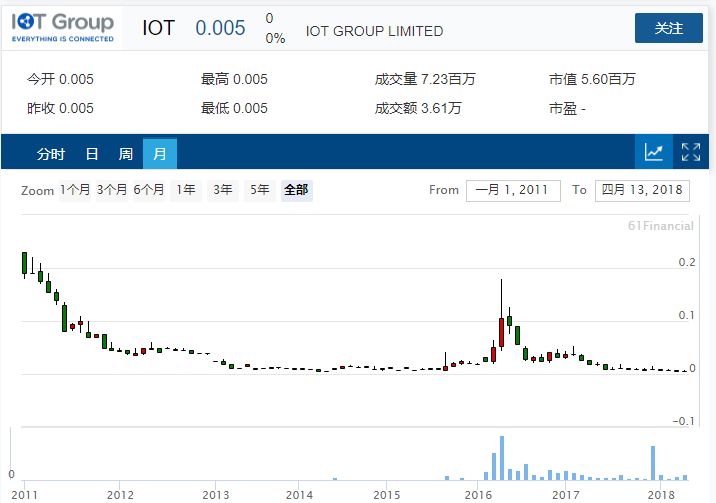Expand the chart to fullscreen

point(690,152)
